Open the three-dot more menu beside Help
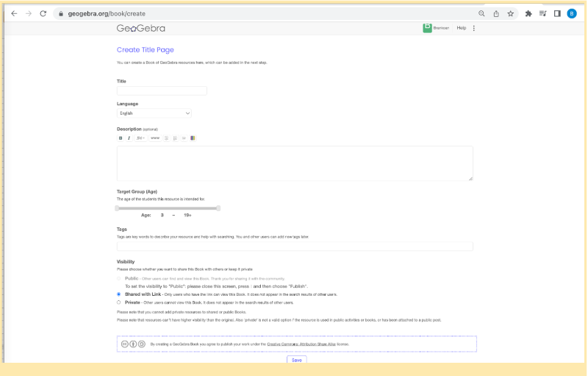The width and height of the screenshot is (588, 376). [474, 28]
